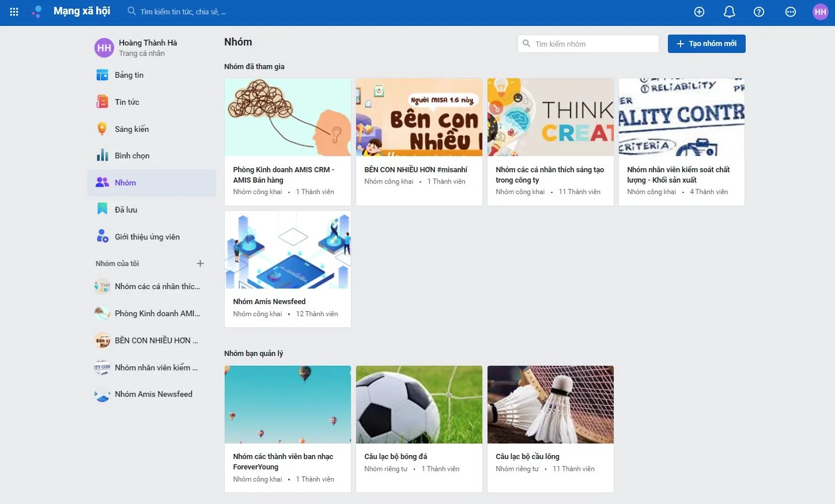Click title Câu lạc bộ bóng đá
Screen dimensions: 835x504
point(395,456)
